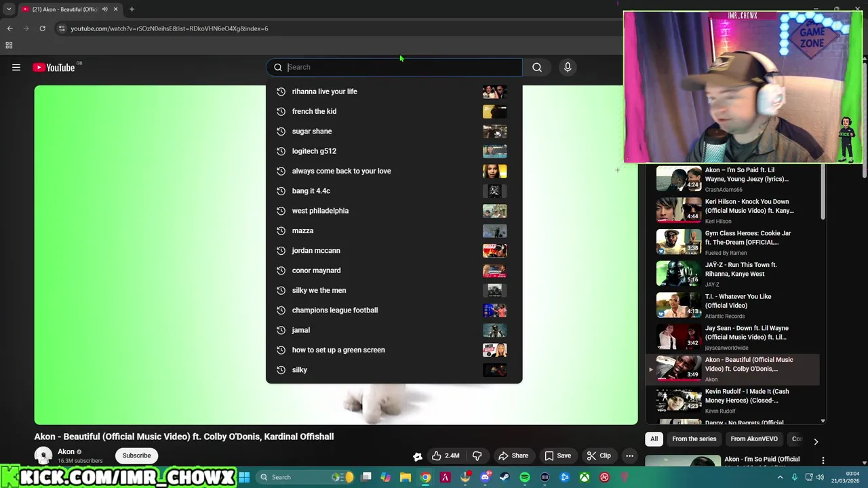Dislike the video with thumbs down
The height and width of the screenshot is (488, 868).
click(x=477, y=455)
